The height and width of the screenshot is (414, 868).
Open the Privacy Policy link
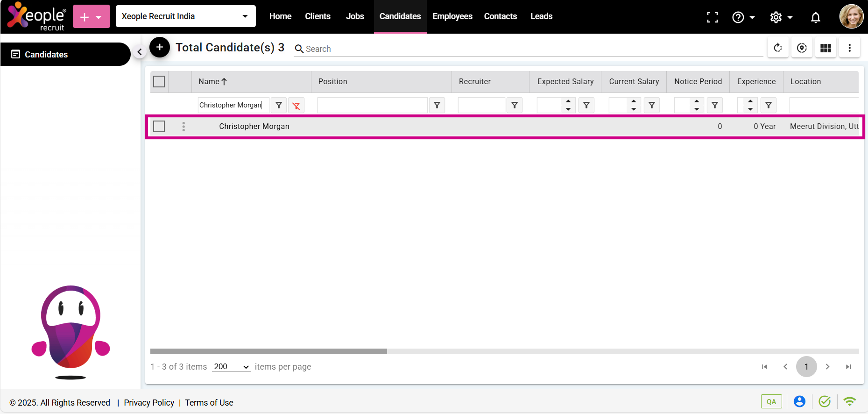[149, 403]
